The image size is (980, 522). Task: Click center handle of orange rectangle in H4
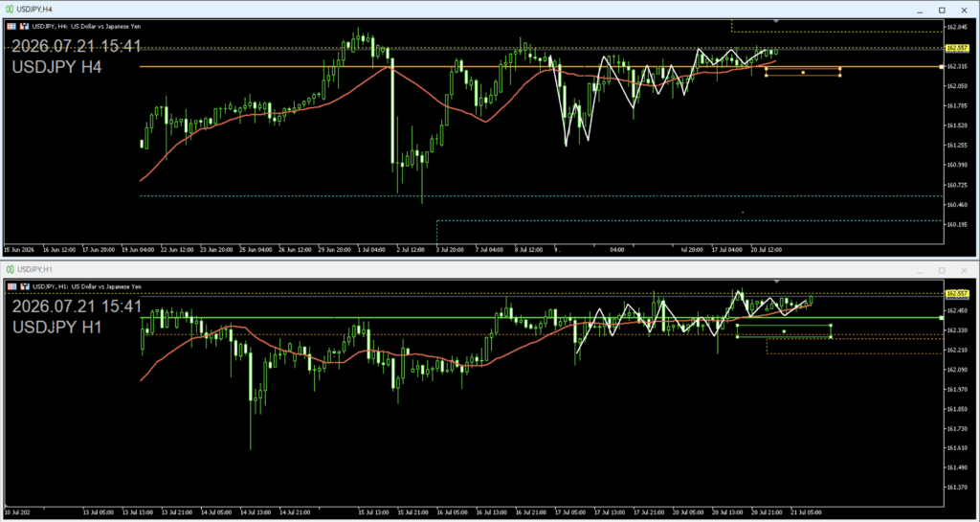tap(803, 72)
